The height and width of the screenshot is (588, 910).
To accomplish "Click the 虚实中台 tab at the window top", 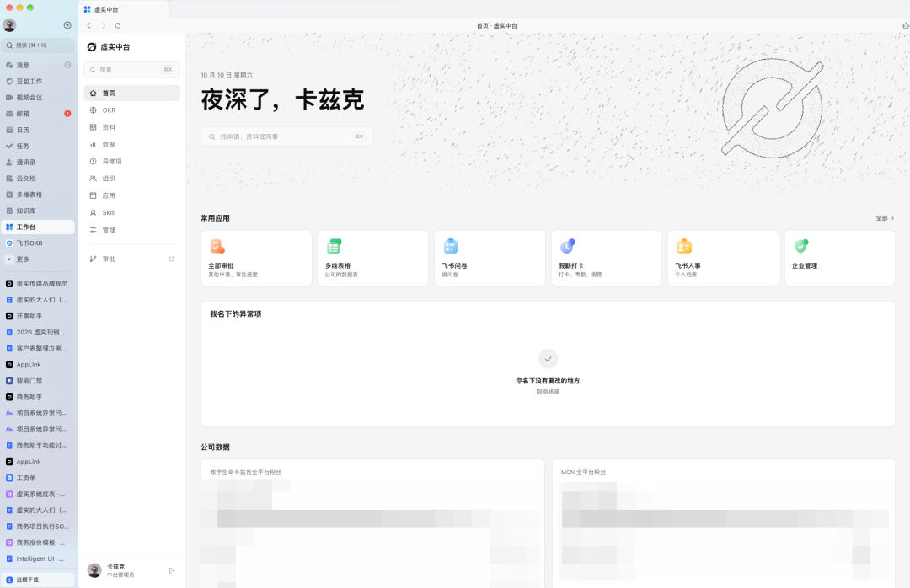I will pyautogui.click(x=123, y=9).
